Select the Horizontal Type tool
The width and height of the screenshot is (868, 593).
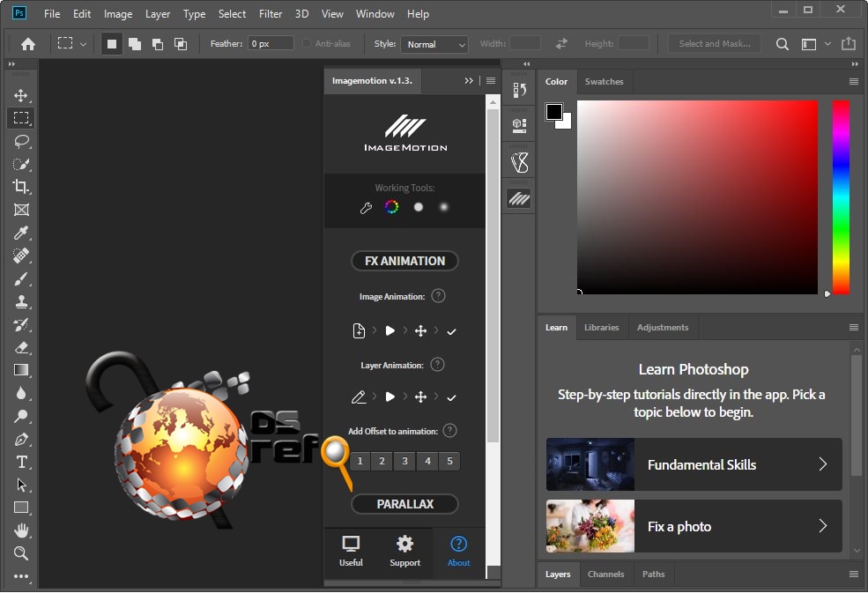point(21,463)
